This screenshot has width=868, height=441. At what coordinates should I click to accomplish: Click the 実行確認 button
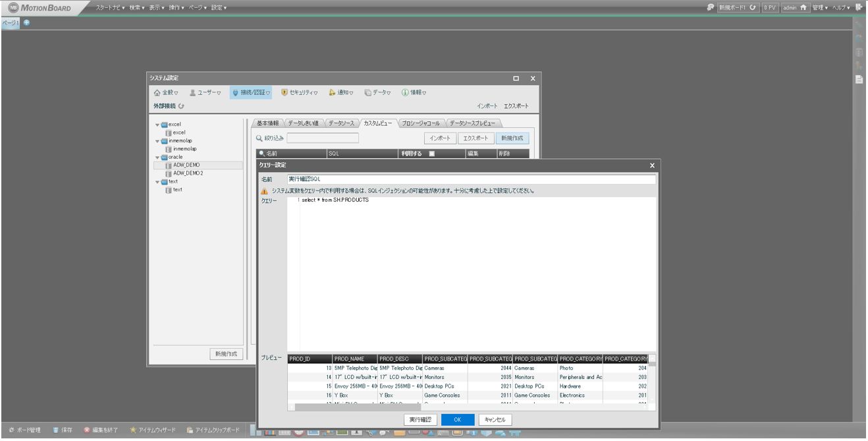(x=421, y=419)
